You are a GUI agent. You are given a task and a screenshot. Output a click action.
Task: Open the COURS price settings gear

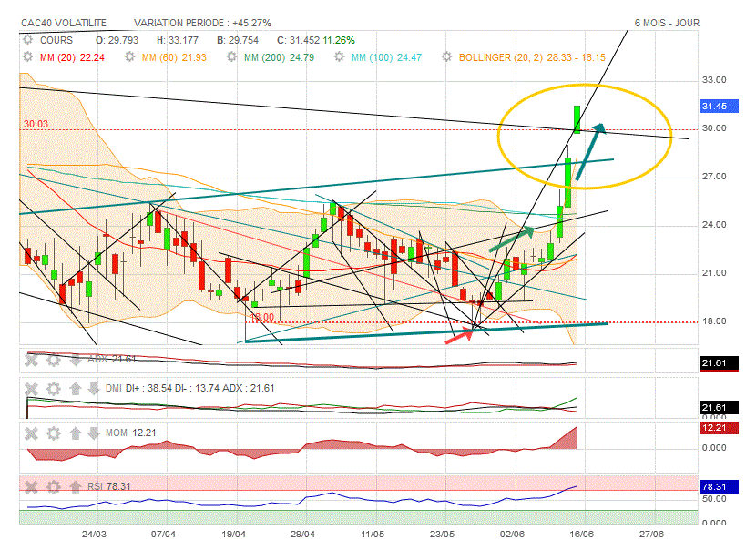click(x=28, y=40)
